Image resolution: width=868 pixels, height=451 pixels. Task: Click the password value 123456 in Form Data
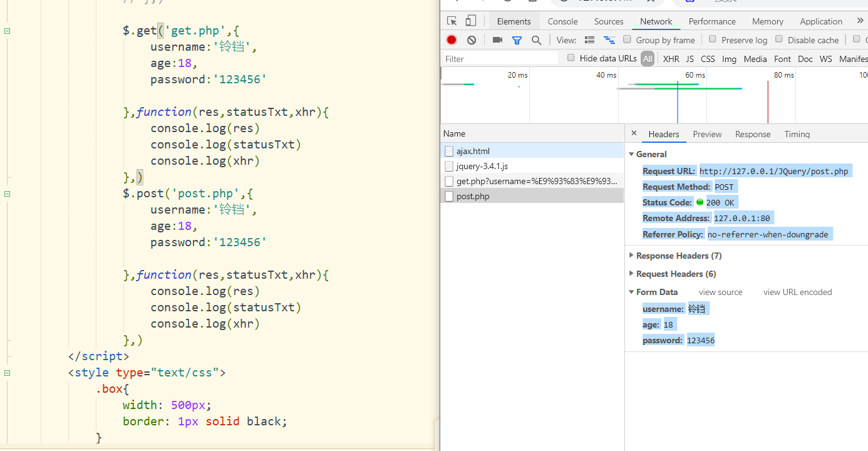click(701, 340)
